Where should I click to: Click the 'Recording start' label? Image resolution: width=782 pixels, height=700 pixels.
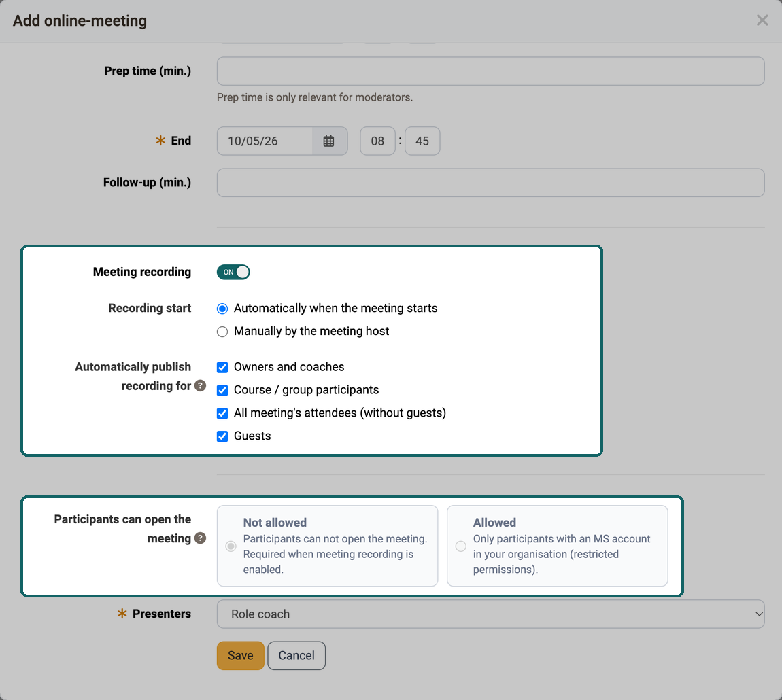150,308
